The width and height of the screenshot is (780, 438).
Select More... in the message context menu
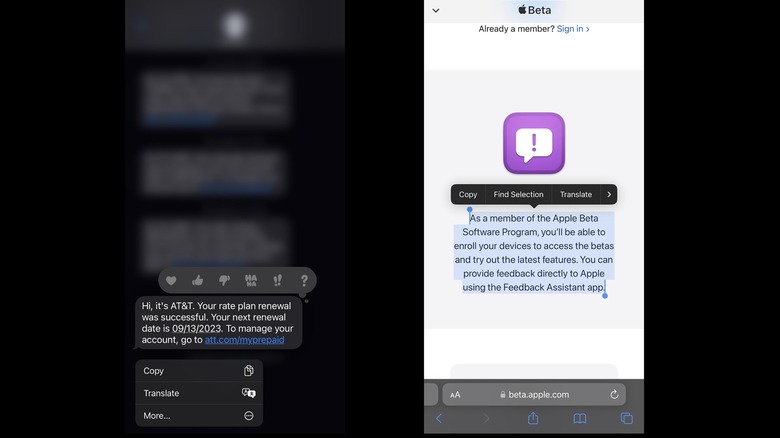[199, 416]
